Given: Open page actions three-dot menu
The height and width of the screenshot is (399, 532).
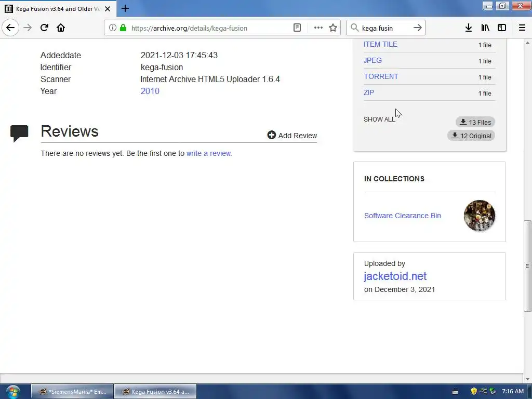Looking at the screenshot, I should 318,28.
